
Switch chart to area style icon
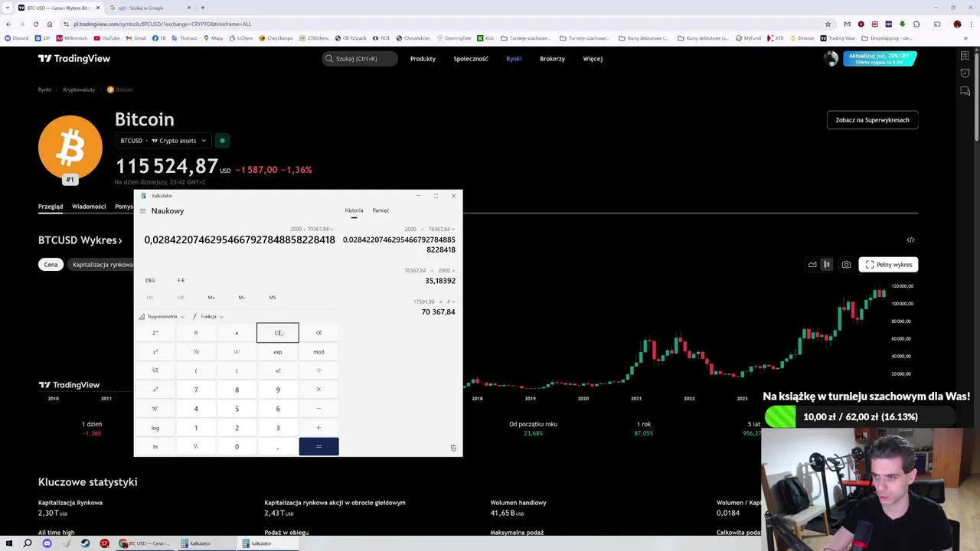812,265
